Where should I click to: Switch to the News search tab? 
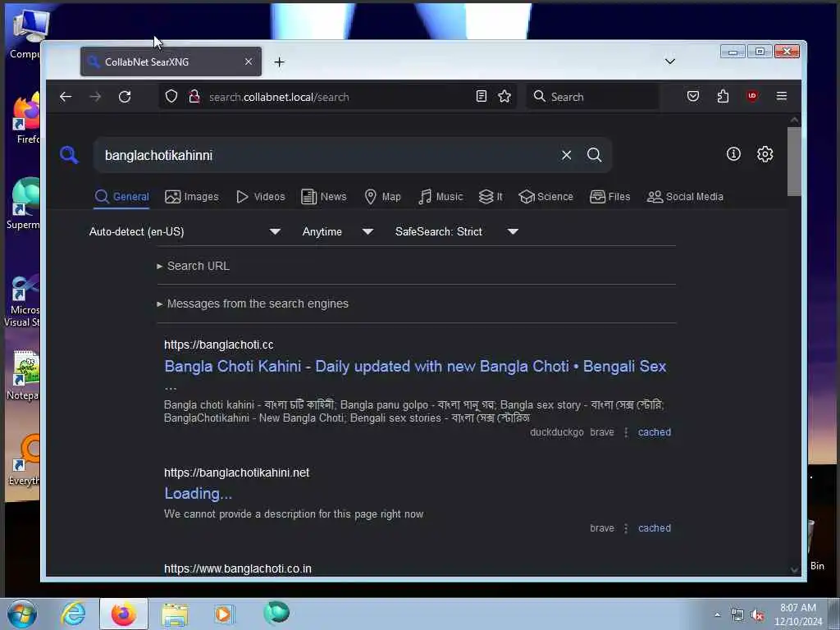point(324,197)
